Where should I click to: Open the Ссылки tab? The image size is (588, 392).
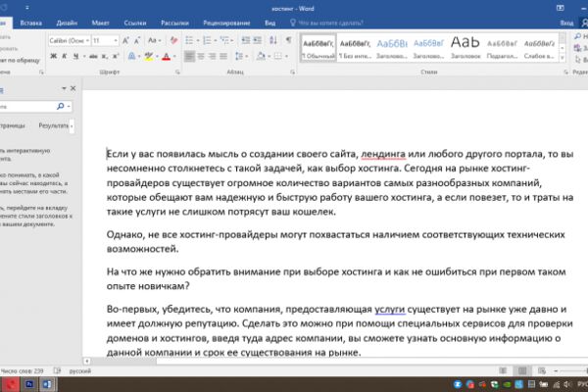pos(135,23)
